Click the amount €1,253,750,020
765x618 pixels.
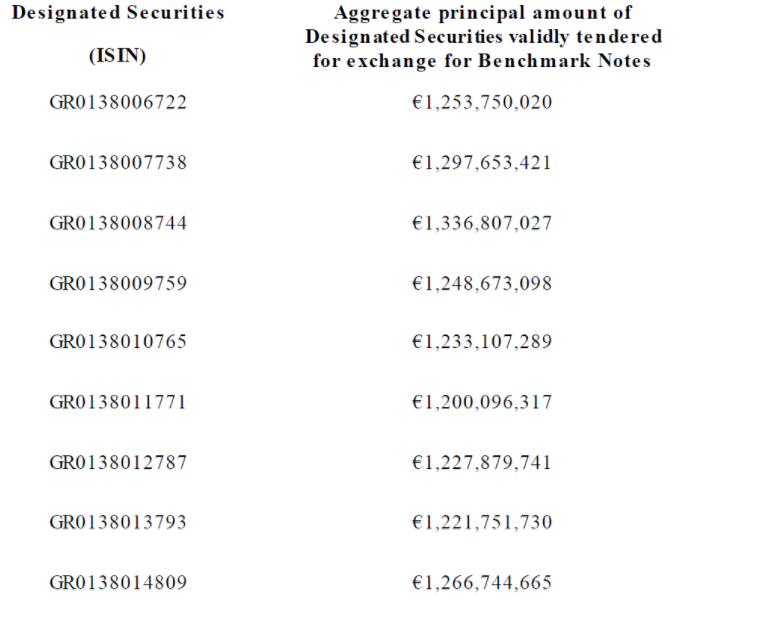[481, 103]
